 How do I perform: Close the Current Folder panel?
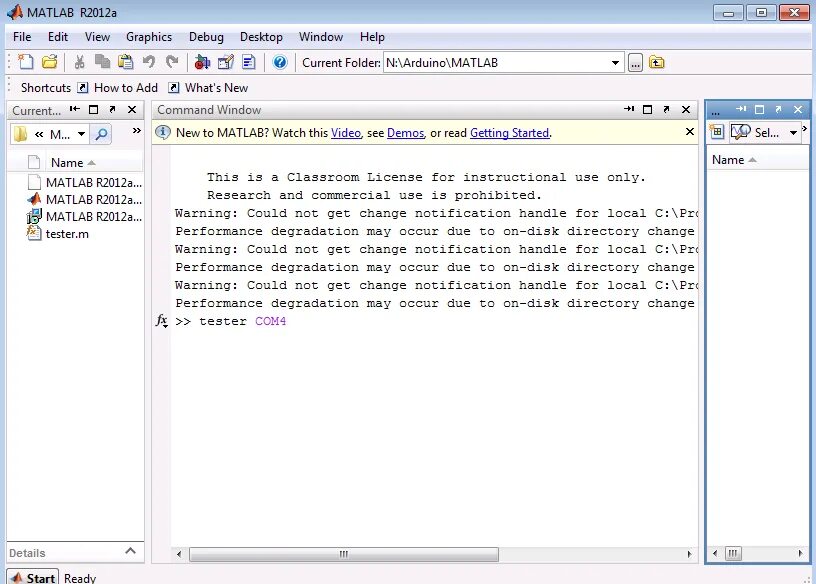[x=132, y=109]
